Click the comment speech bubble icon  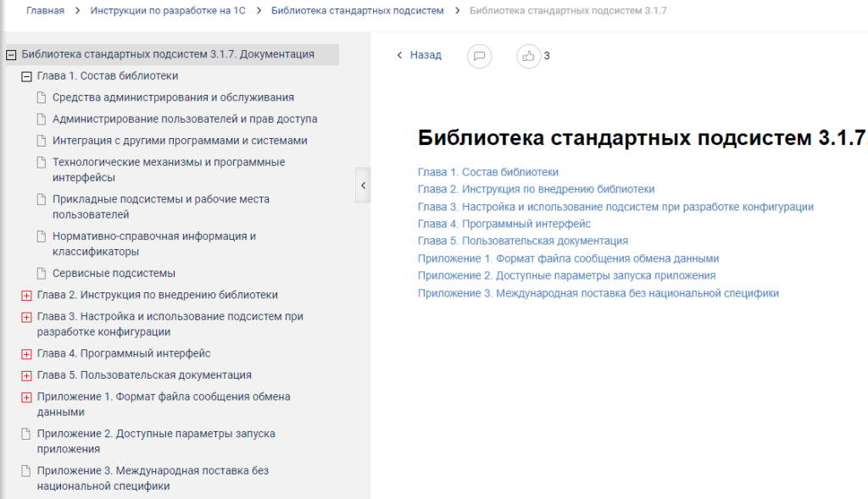click(479, 56)
